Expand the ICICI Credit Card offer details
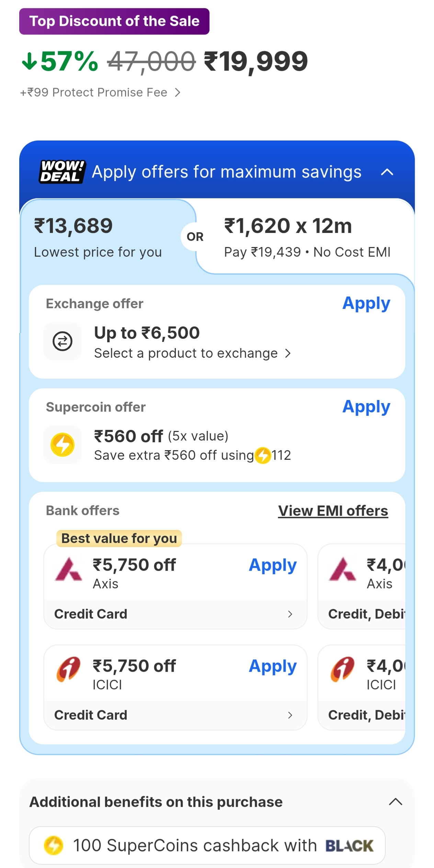Viewport: 434px width, 868px height. 290,715
